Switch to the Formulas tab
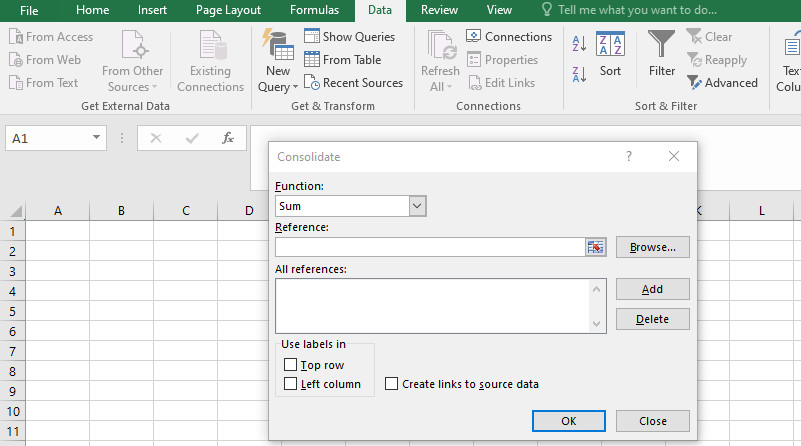The width and height of the screenshot is (801, 446). (x=314, y=10)
